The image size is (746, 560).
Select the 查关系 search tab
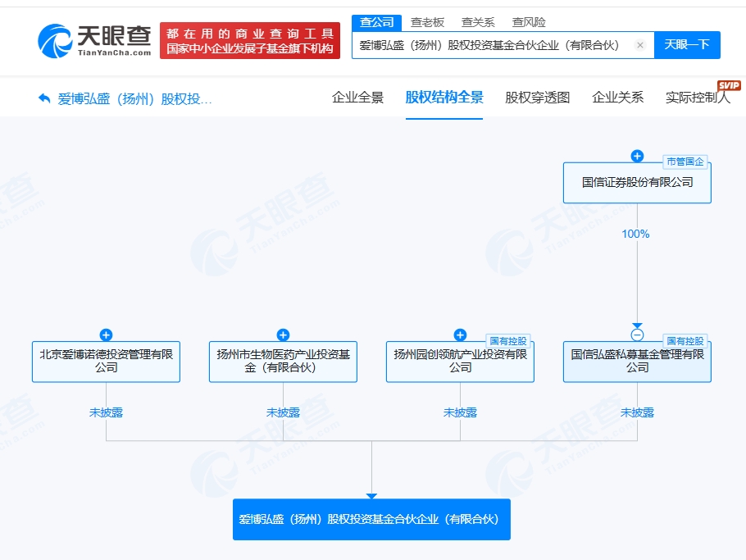pos(478,22)
